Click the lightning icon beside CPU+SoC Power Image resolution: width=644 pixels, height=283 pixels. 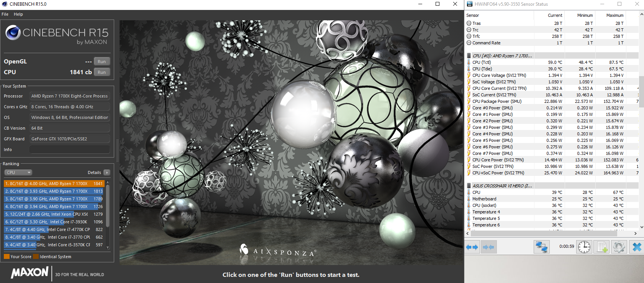coord(469,173)
